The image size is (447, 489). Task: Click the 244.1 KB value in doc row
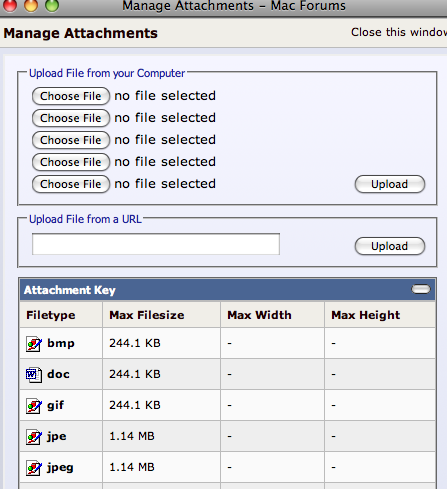[x=135, y=374]
